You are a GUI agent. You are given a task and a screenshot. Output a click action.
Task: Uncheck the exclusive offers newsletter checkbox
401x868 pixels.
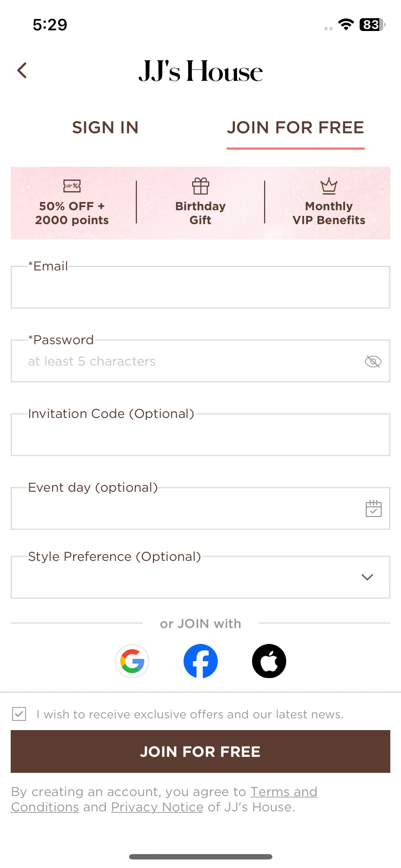(x=19, y=714)
